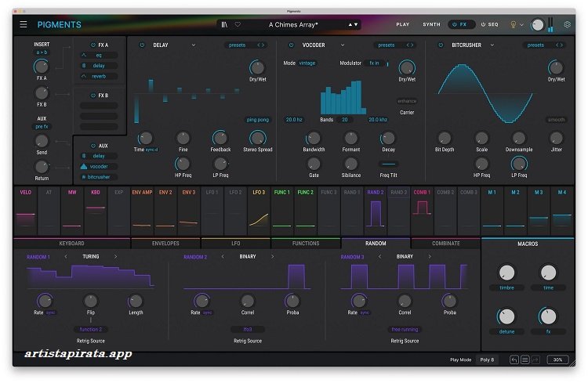Click the Bitcrusher Bit Depth knob

click(x=445, y=139)
